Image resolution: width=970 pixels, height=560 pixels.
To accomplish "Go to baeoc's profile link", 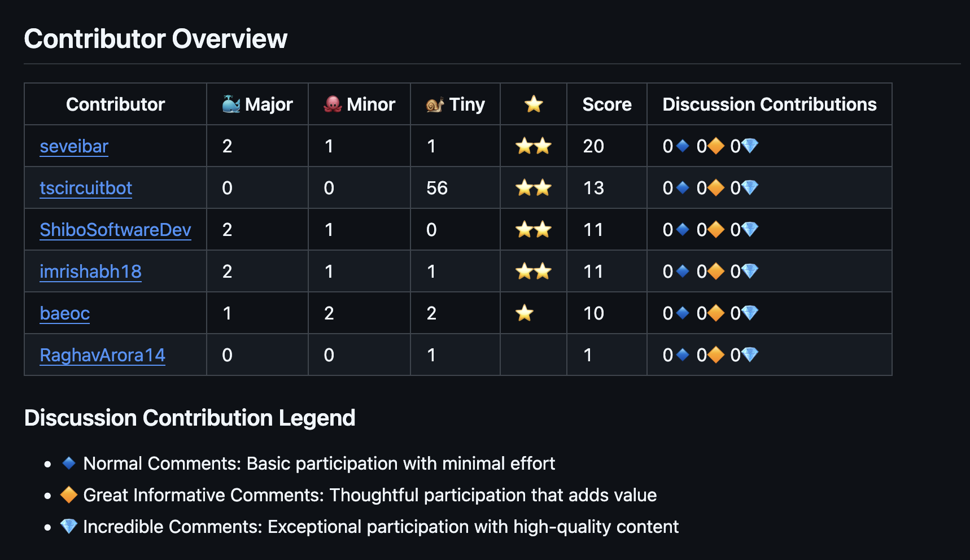I will pyautogui.click(x=65, y=313).
